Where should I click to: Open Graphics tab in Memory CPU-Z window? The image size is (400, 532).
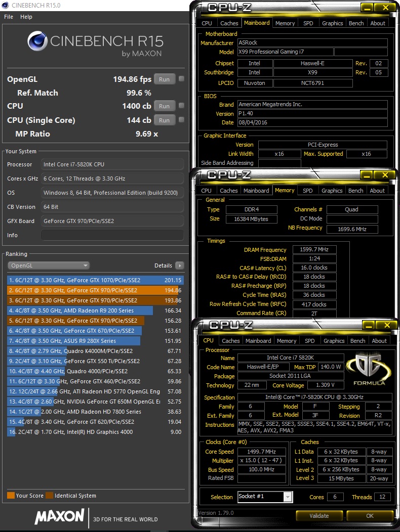[x=332, y=191]
